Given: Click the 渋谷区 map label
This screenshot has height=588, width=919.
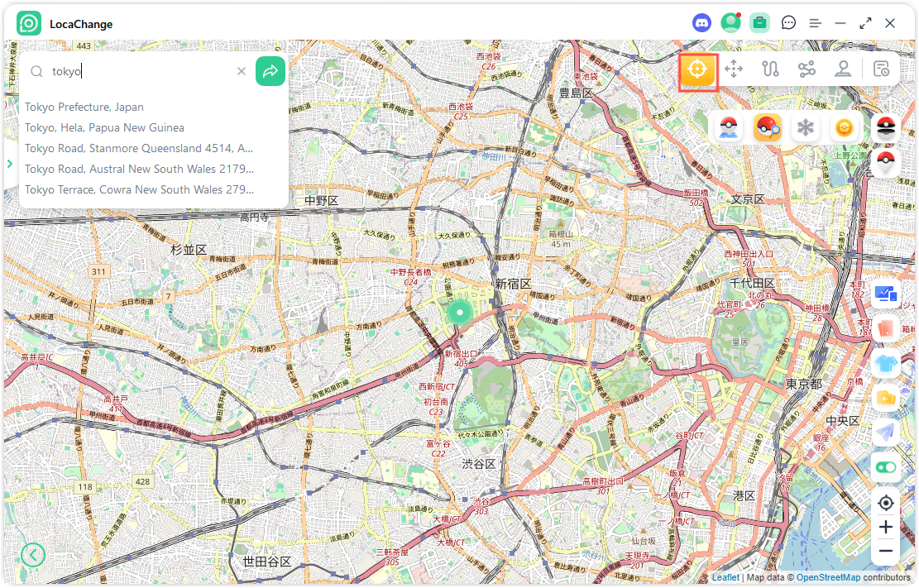Looking at the screenshot, I should (479, 464).
